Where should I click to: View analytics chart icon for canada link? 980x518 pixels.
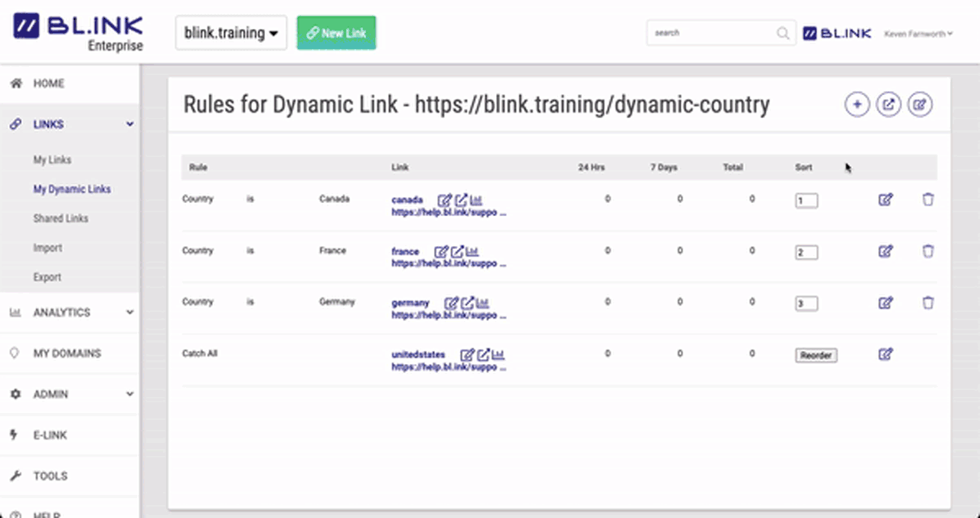click(475, 199)
